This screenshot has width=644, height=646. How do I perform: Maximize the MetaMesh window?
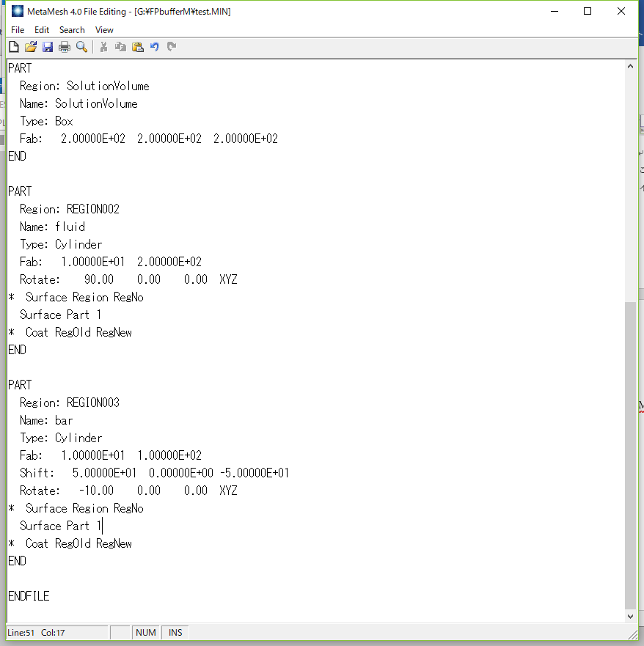pos(588,11)
